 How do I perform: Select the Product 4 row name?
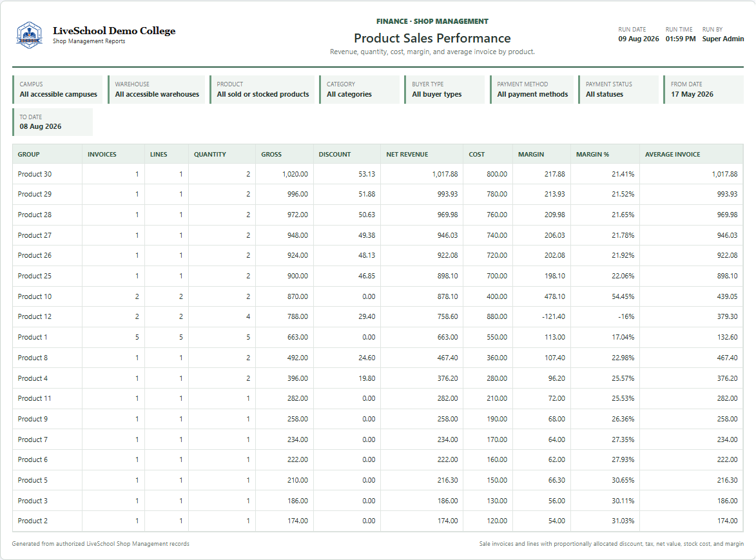(33, 378)
